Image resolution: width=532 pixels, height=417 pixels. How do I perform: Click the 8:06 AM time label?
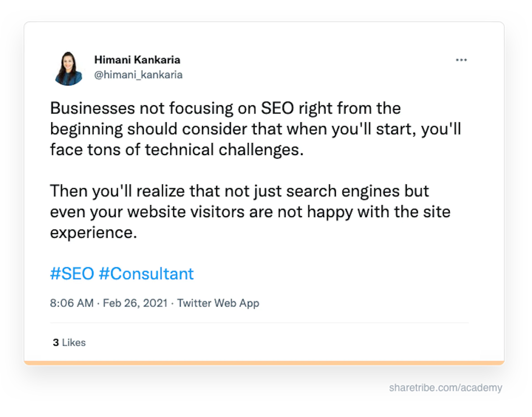[71, 303]
